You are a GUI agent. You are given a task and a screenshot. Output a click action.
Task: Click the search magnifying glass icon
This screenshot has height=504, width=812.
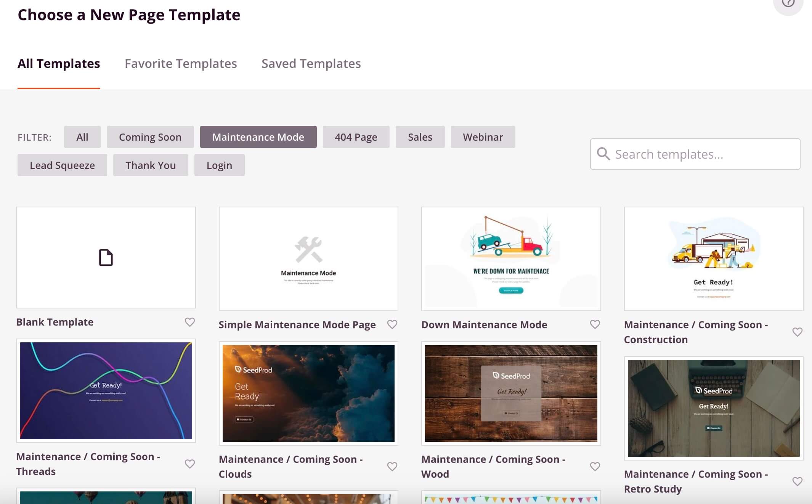603,154
